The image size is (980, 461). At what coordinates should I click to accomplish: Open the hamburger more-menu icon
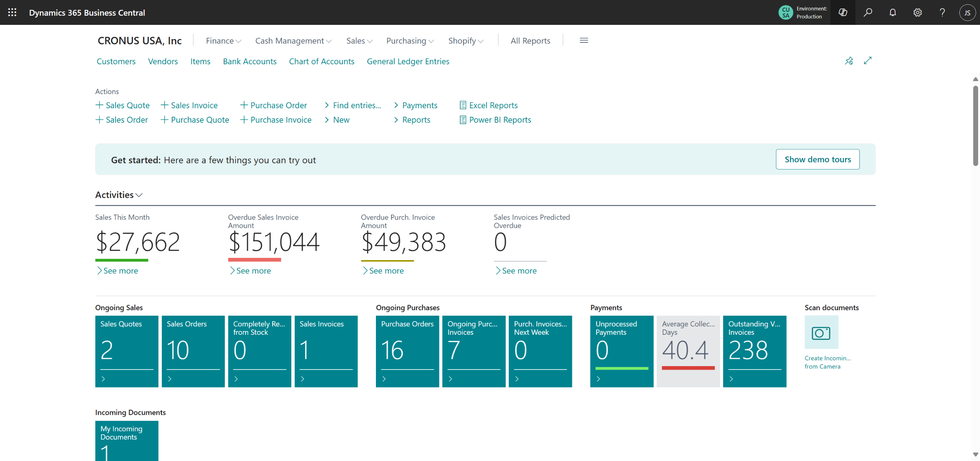click(x=584, y=41)
